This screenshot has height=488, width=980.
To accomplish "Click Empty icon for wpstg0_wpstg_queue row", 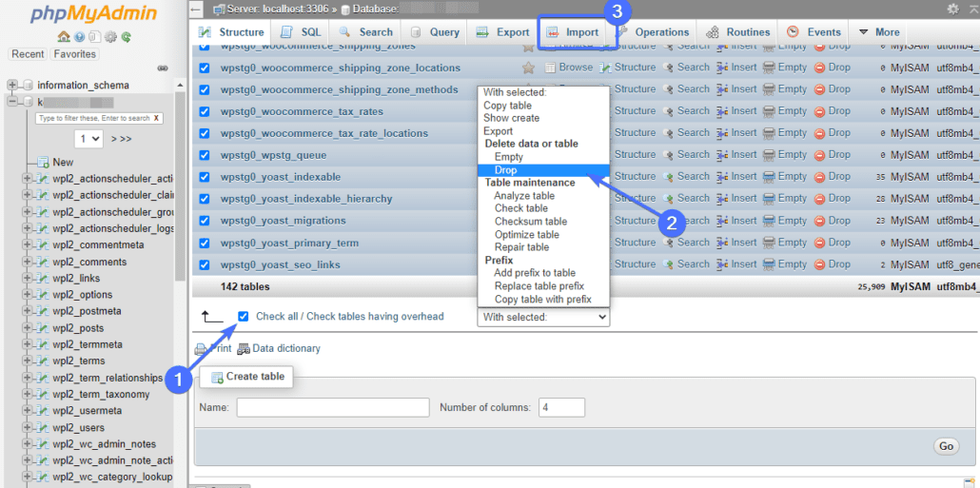I will coord(770,155).
